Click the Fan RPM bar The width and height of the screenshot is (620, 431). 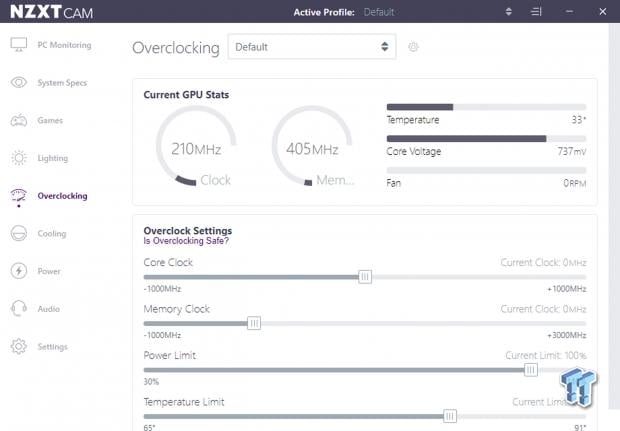tap(486, 170)
